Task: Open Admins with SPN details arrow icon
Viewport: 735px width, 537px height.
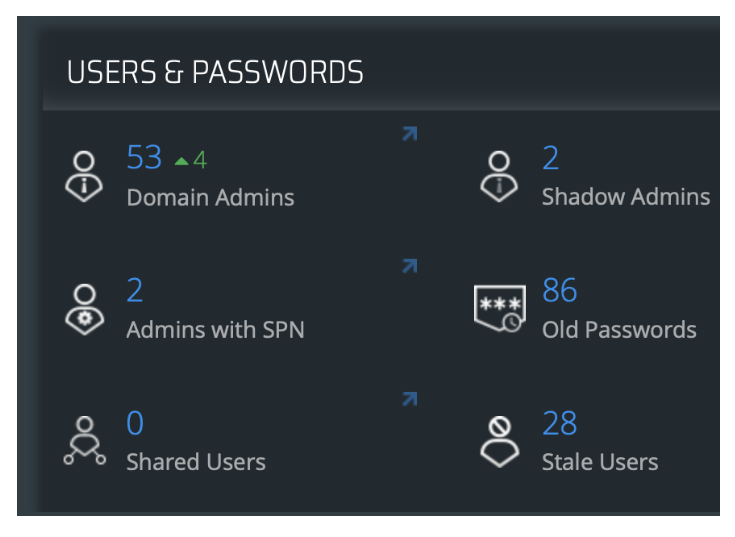Action: tap(409, 267)
